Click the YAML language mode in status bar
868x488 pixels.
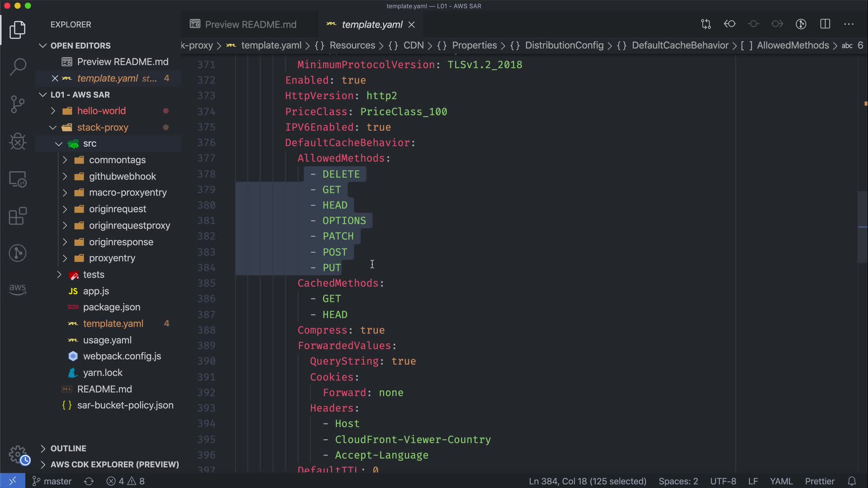pyautogui.click(x=781, y=481)
